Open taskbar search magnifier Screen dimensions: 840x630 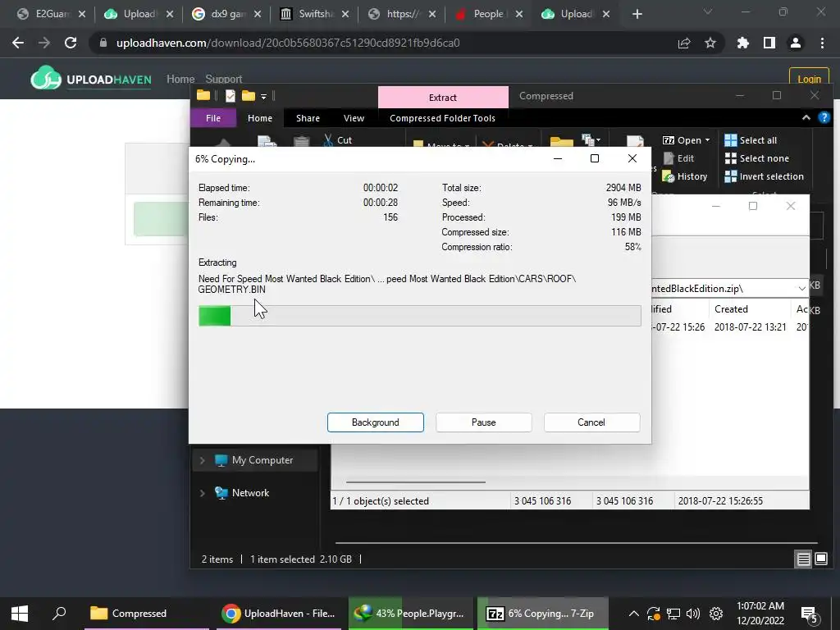click(x=59, y=614)
